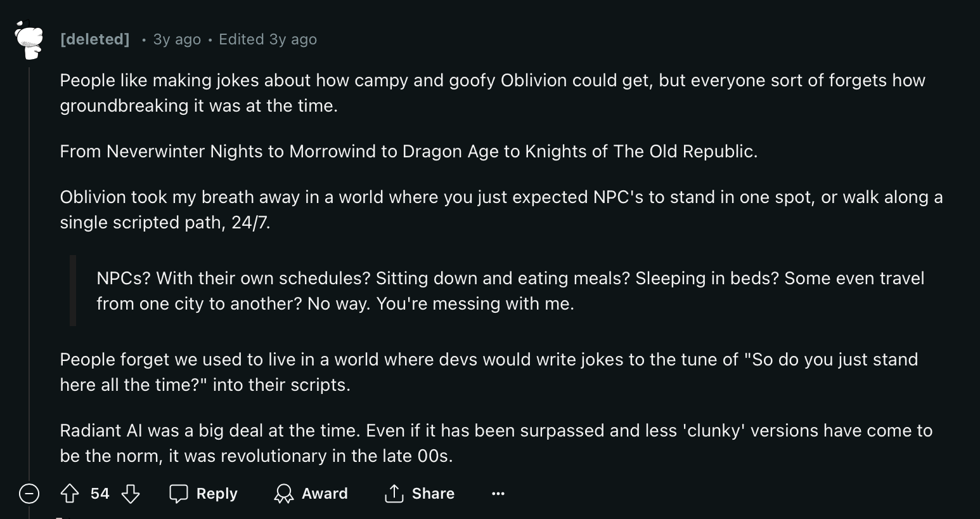Open Reply to write a response
This screenshot has height=519, width=980.
[x=203, y=493]
